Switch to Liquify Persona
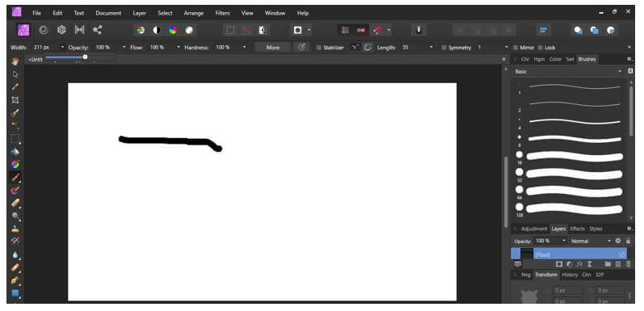The height and width of the screenshot is (311, 644). point(44,30)
